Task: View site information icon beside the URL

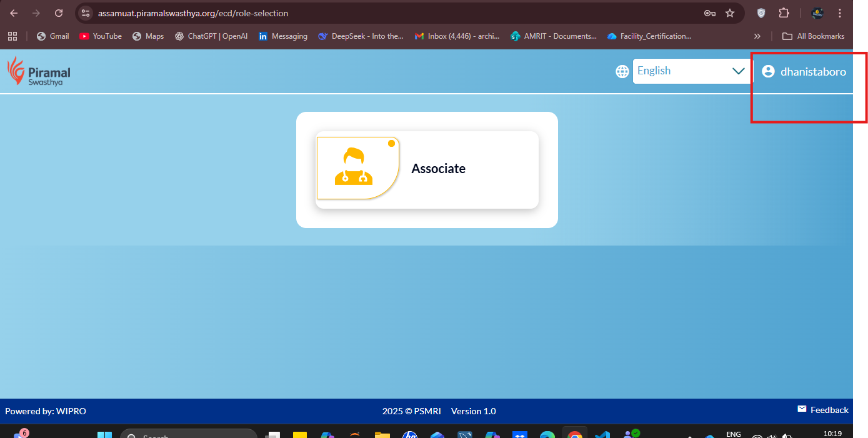Action: coord(86,13)
